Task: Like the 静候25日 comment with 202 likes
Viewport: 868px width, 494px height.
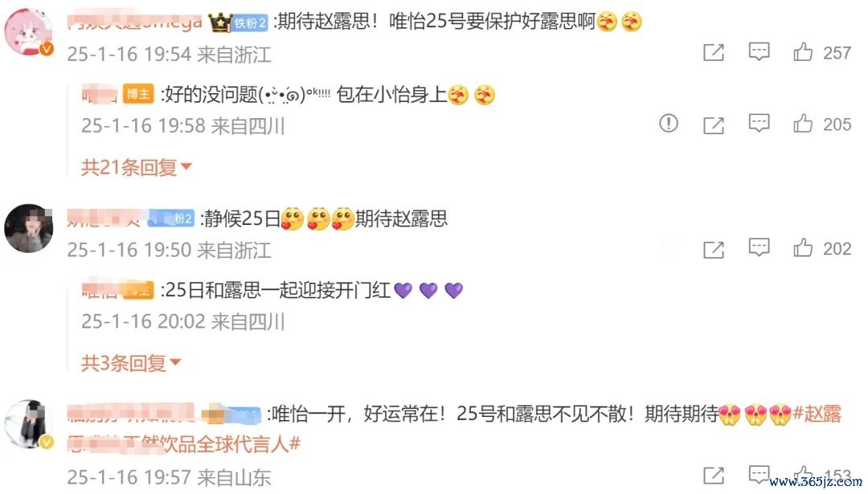Action: 803,248
